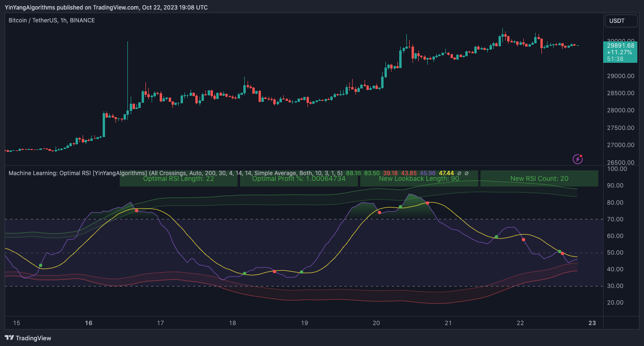Click date label 17 on time axis
The height and width of the screenshot is (346, 644).
click(161, 323)
